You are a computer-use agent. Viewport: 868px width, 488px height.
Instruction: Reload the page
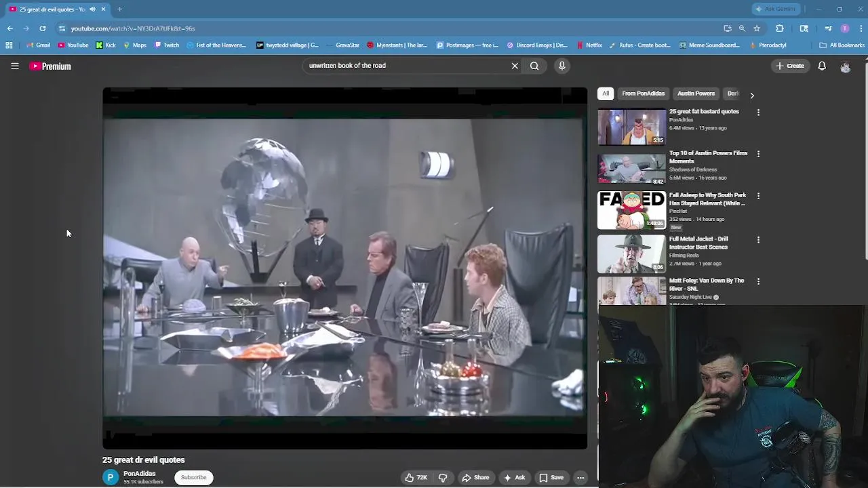point(42,28)
